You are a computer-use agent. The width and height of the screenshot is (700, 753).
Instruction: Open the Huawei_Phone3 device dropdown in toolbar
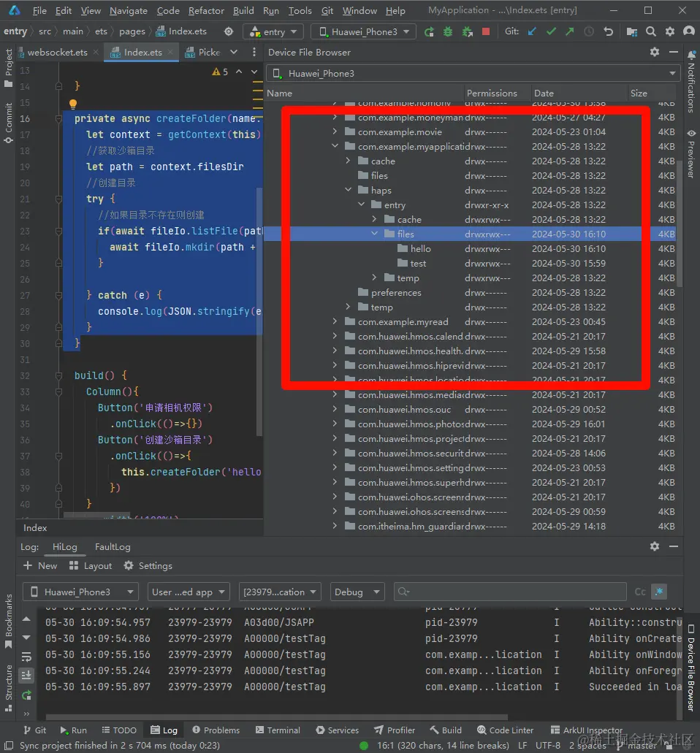[x=365, y=31]
